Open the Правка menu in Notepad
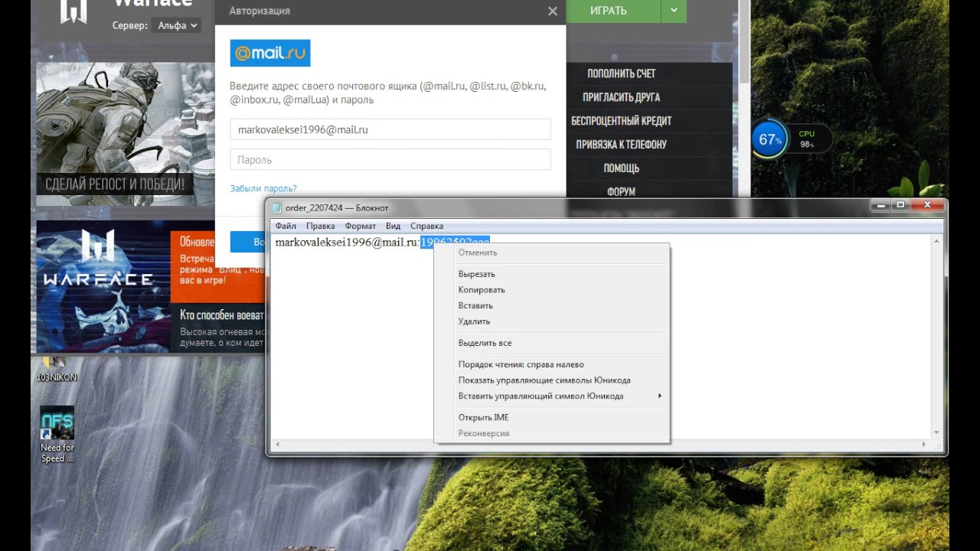980x551 pixels. (320, 226)
